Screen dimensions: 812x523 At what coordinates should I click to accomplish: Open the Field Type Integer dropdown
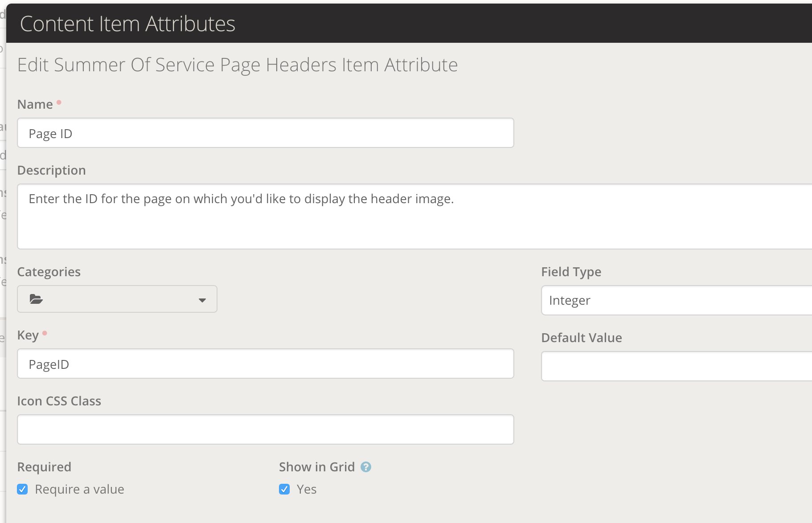pyautogui.click(x=676, y=300)
